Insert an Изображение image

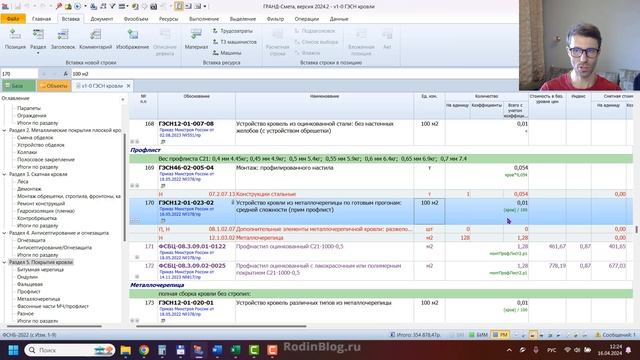(133, 40)
